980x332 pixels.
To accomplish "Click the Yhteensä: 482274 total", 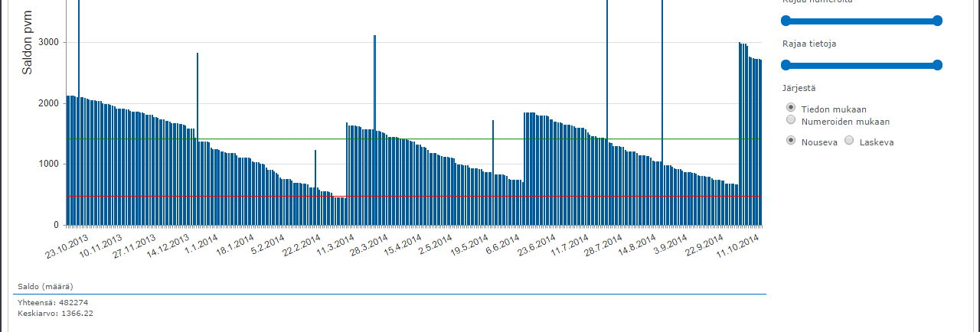I will pyautogui.click(x=53, y=303).
